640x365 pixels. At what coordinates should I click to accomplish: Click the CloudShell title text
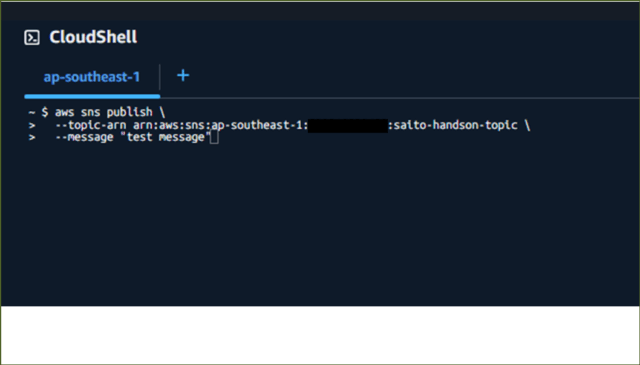(93, 37)
